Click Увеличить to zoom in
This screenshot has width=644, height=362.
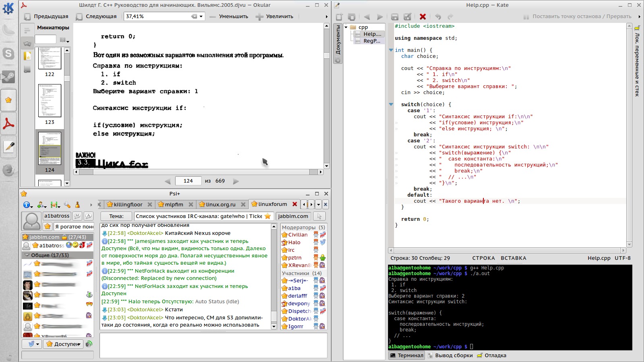point(275,16)
